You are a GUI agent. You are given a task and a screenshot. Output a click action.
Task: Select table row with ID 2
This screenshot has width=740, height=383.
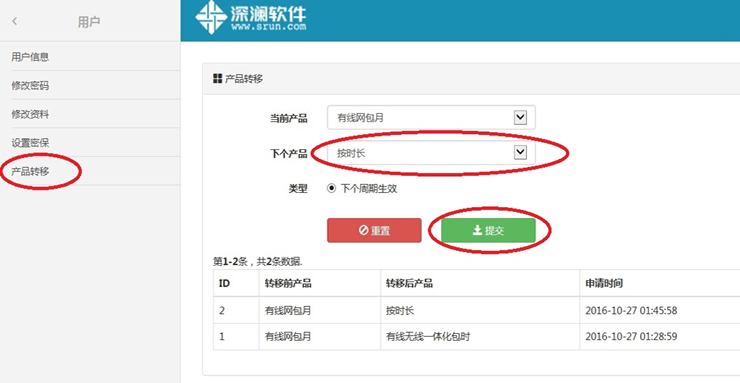click(x=477, y=310)
